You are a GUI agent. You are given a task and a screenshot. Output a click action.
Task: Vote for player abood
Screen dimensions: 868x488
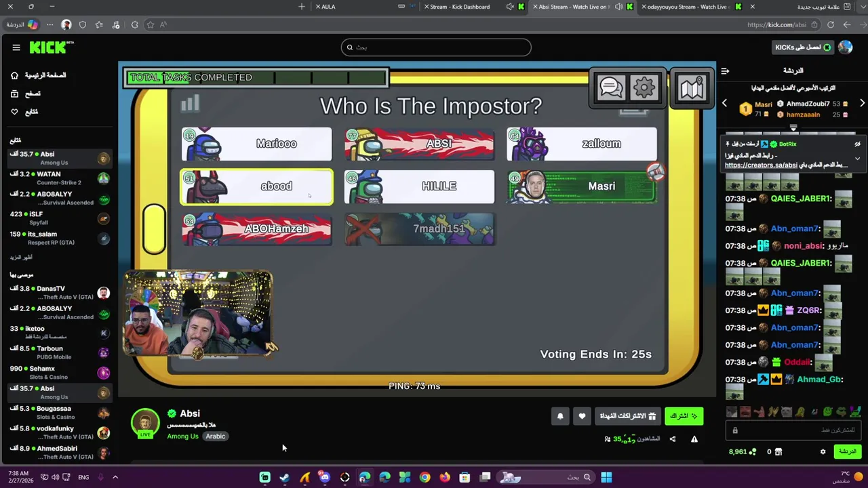(257, 186)
